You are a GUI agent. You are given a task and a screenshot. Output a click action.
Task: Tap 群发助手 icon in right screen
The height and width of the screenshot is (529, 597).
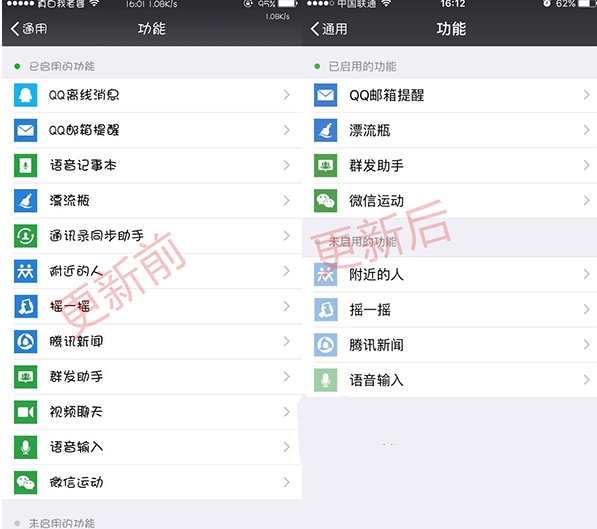(326, 165)
